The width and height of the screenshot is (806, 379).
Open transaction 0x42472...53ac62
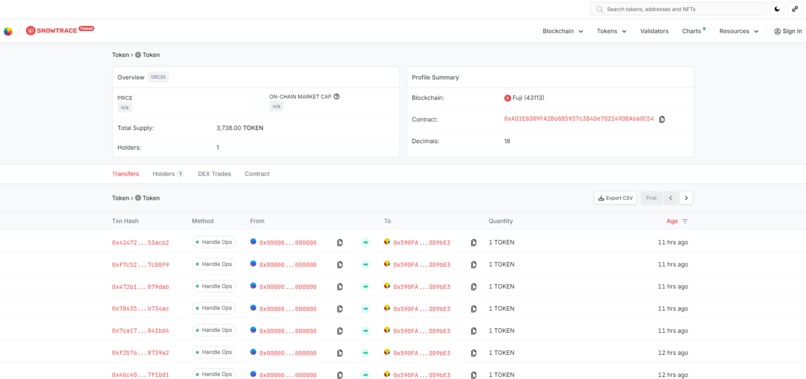[140, 243]
